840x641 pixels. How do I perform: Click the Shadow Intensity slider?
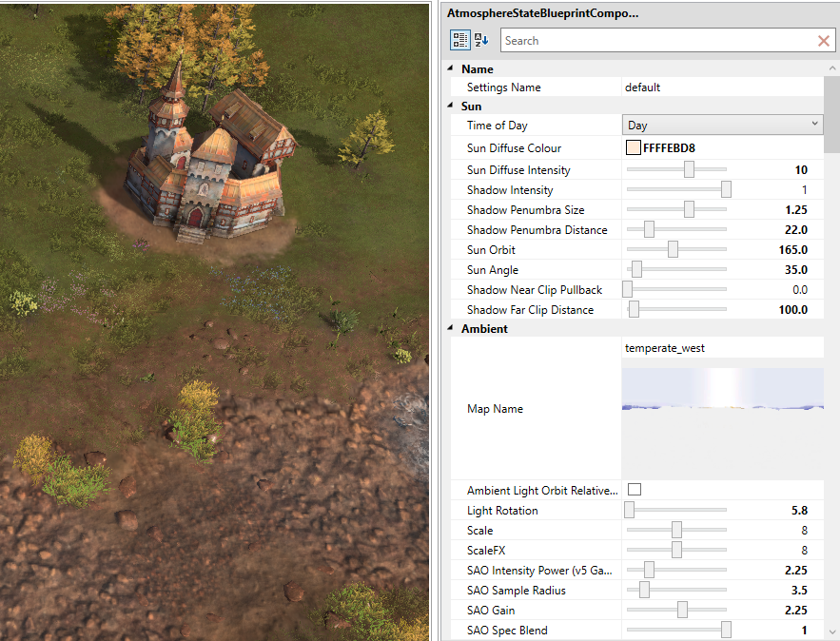pyautogui.click(x=676, y=189)
